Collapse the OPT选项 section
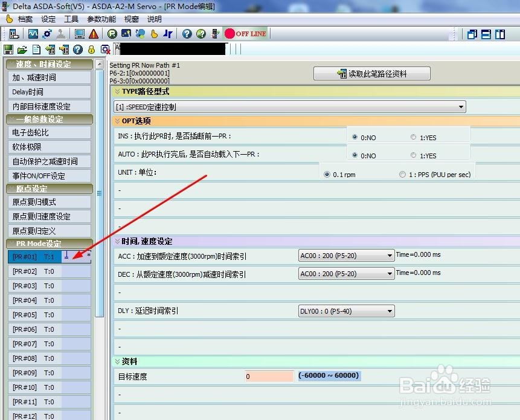Screen dimensions: 520x420 [117, 121]
